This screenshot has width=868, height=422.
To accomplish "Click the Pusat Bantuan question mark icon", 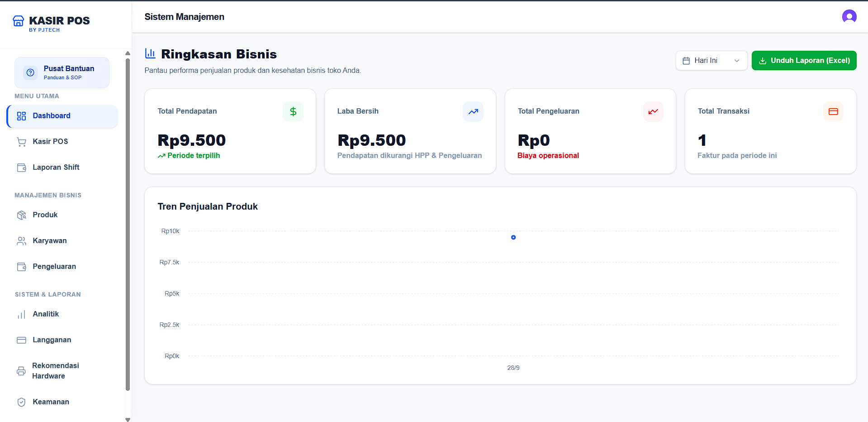I will (x=30, y=72).
